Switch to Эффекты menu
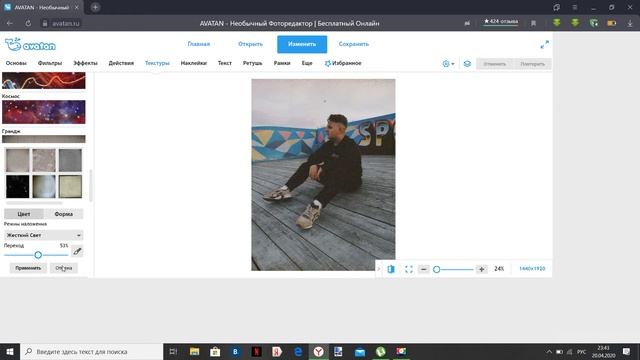This screenshot has height=360, width=640. click(85, 63)
